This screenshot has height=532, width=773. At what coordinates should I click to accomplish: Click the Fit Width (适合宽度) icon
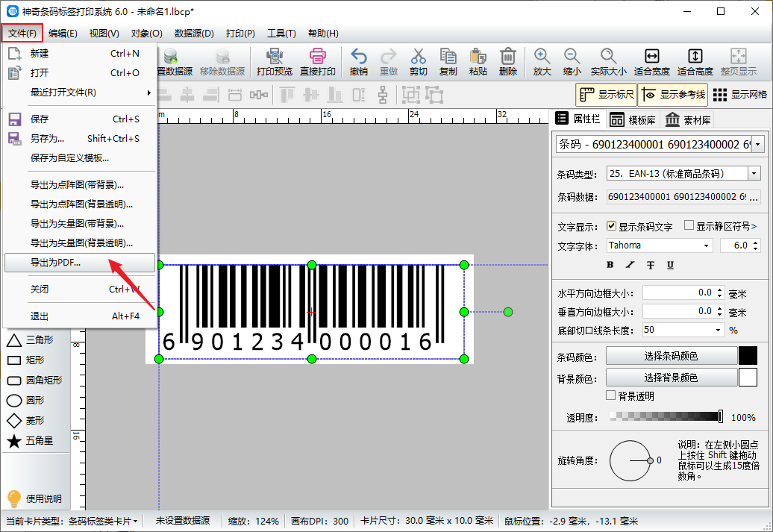(x=651, y=62)
